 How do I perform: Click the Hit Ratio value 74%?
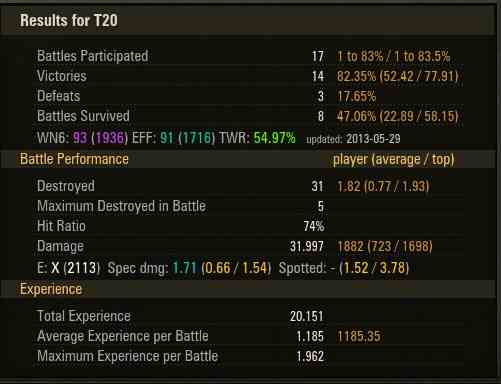pos(314,226)
